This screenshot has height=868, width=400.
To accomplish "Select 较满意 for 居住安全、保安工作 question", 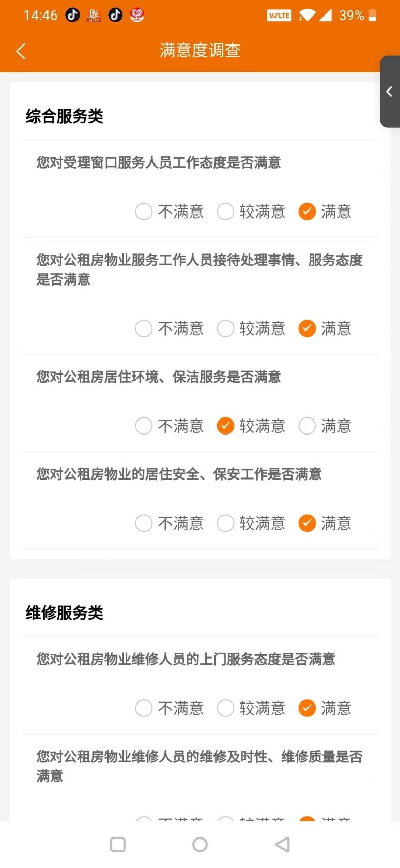I will (225, 523).
